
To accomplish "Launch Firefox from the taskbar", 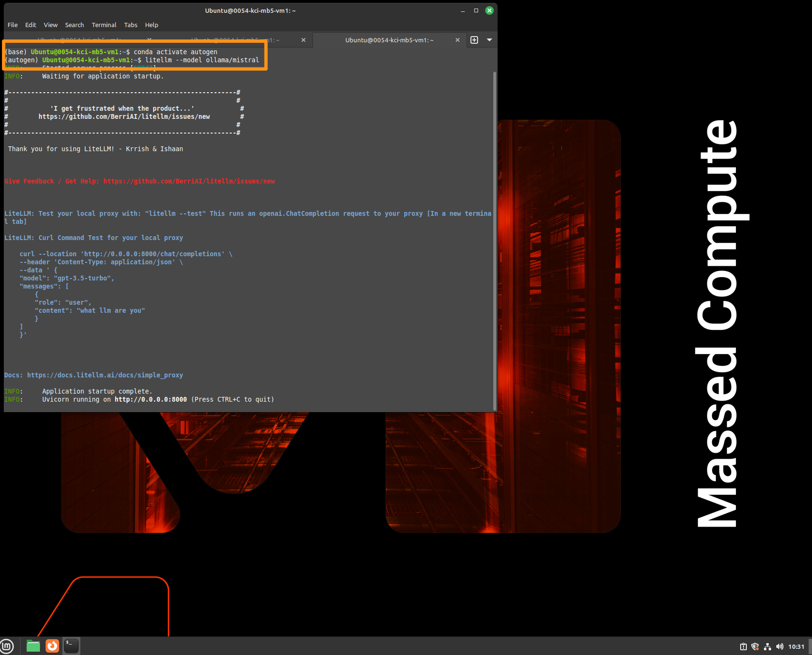I will [x=52, y=646].
